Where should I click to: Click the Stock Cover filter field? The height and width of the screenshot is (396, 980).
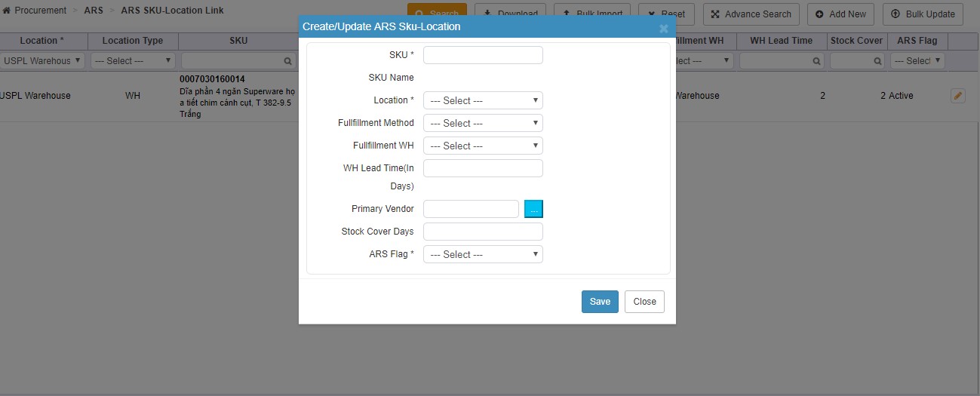(x=857, y=61)
